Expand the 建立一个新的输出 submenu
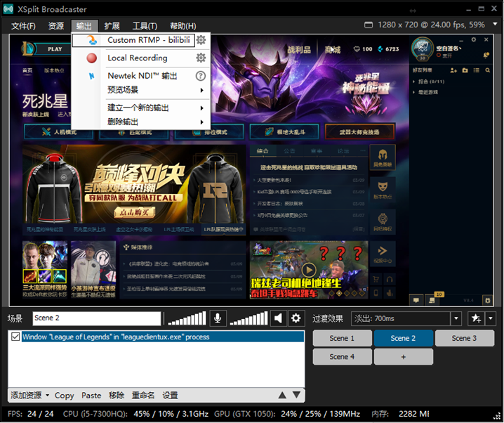This screenshot has height=423, width=504. click(x=202, y=108)
